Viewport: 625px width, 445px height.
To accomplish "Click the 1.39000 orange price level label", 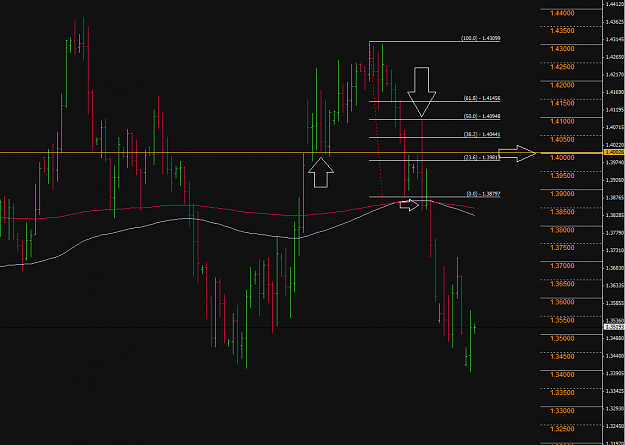I will 562,194.
